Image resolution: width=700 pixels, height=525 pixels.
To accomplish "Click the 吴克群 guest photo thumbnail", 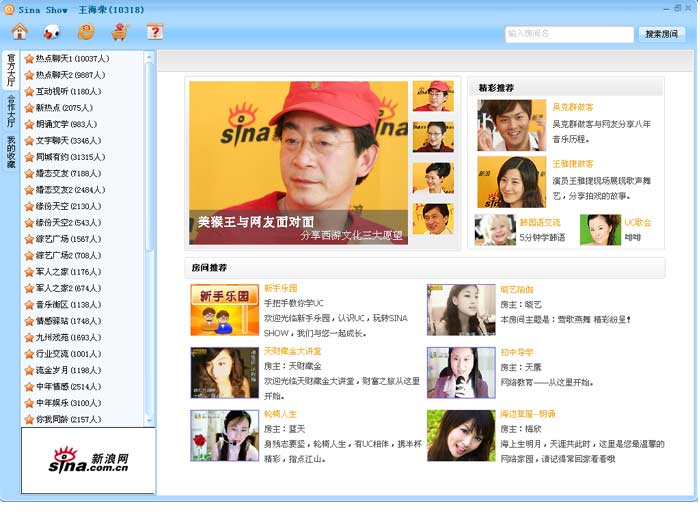I will pos(512,125).
